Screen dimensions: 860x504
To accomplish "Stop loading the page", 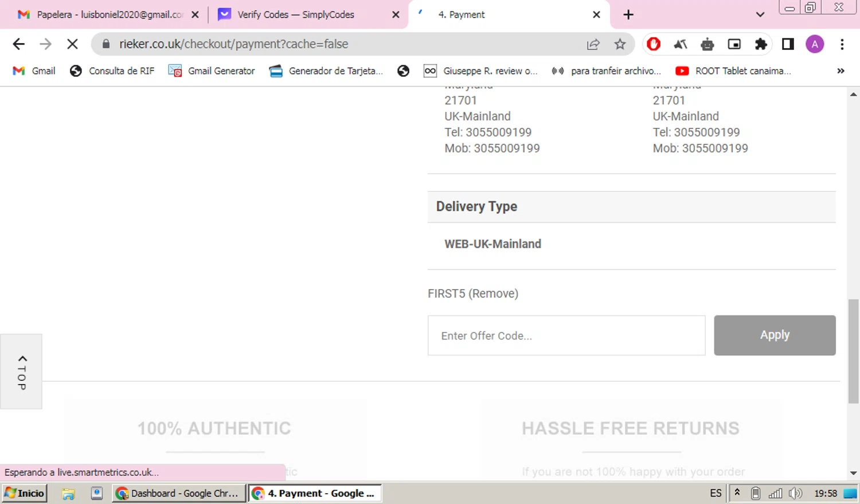I will pyautogui.click(x=72, y=44).
